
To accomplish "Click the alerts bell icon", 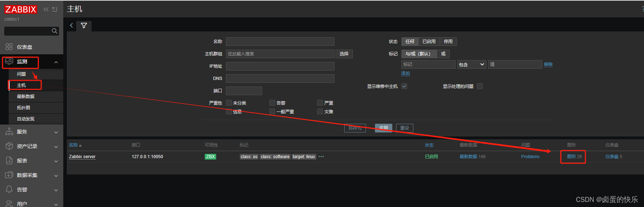I will 9,189.
